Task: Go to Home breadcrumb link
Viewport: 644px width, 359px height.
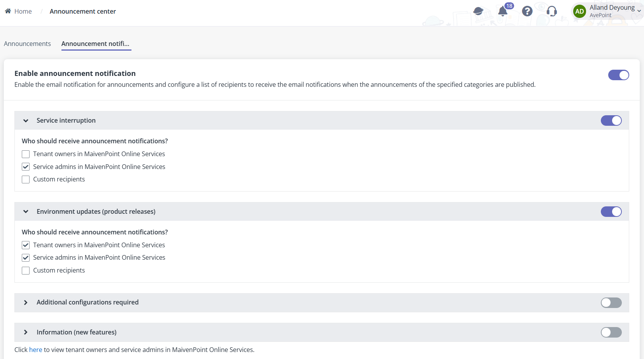Action: tap(23, 11)
